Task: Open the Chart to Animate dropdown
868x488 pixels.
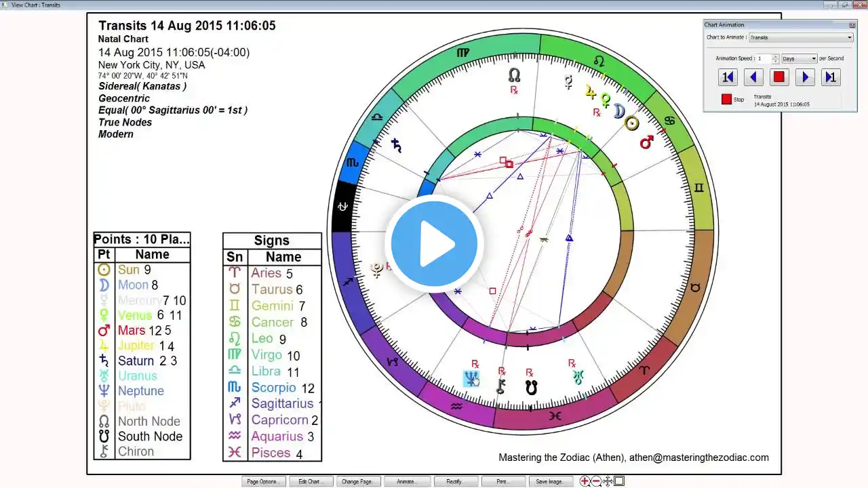Action: (x=801, y=37)
